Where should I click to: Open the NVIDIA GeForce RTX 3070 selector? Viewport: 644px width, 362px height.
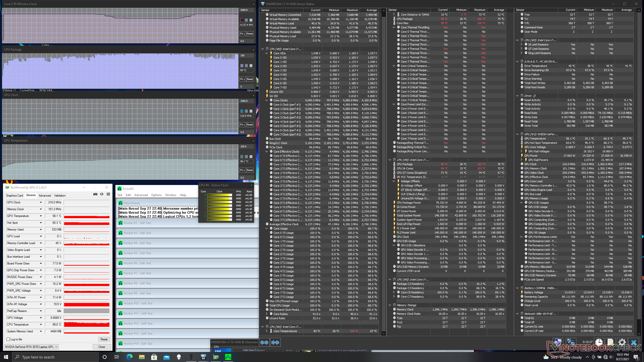click(x=31, y=347)
